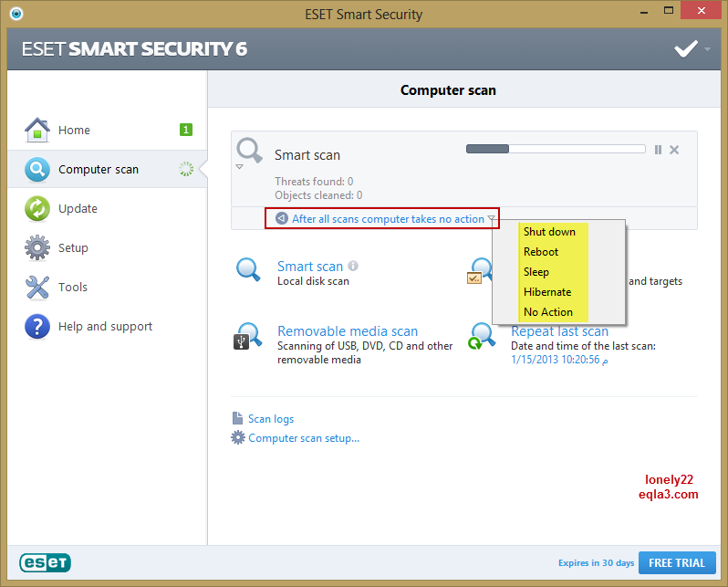Click the Smart scan info icon
The image size is (728, 587).
(353, 266)
